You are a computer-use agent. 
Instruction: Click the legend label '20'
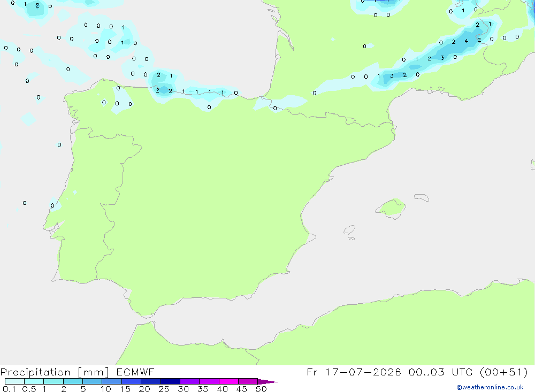click(144, 389)
